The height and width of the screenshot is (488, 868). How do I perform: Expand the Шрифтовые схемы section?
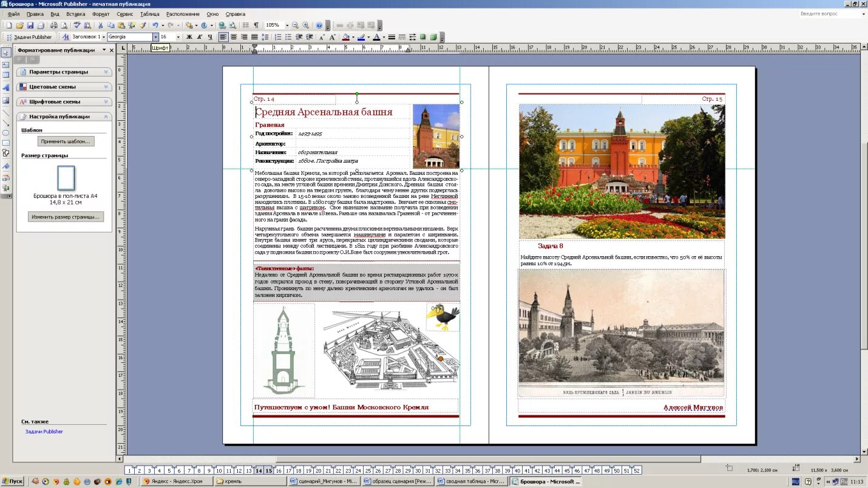[x=64, y=101]
